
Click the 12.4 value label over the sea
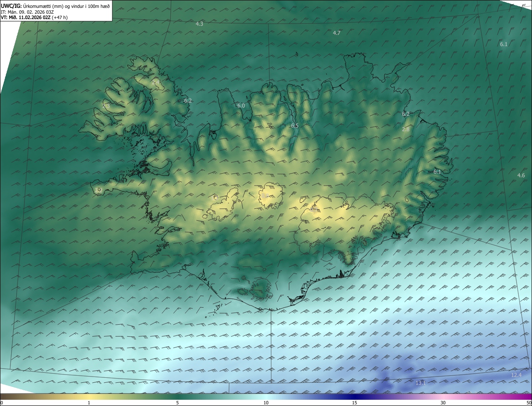point(516,375)
